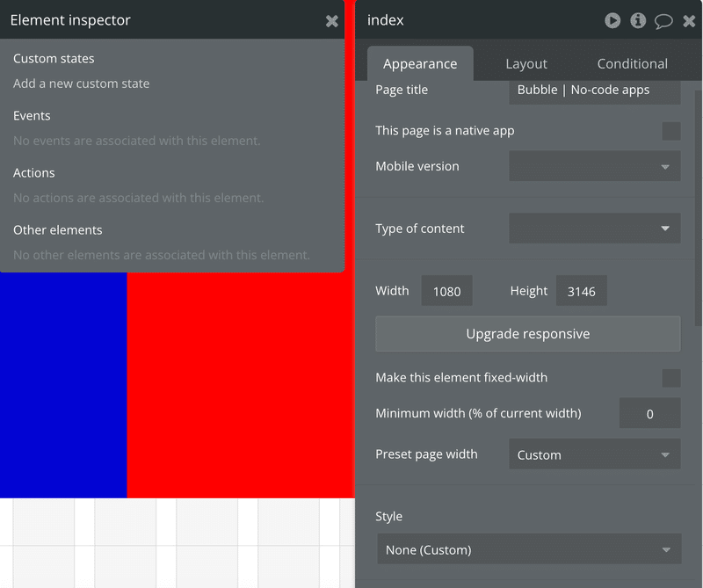Click 'Add a new custom state' link
This screenshot has height=588, width=703.
pos(81,83)
